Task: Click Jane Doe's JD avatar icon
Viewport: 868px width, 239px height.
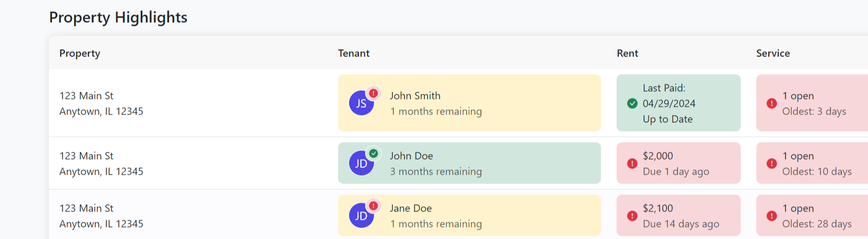Action: click(x=361, y=216)
